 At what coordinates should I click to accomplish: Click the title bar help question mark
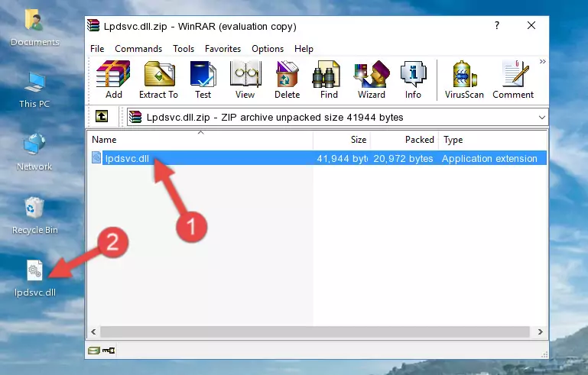(497, 25)
